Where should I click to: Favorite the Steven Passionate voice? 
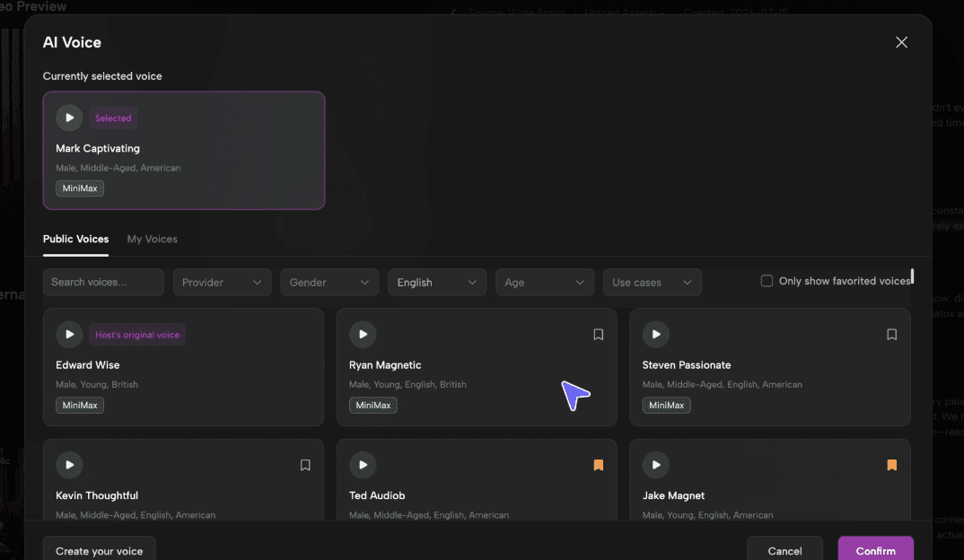(x=891, y=335)
